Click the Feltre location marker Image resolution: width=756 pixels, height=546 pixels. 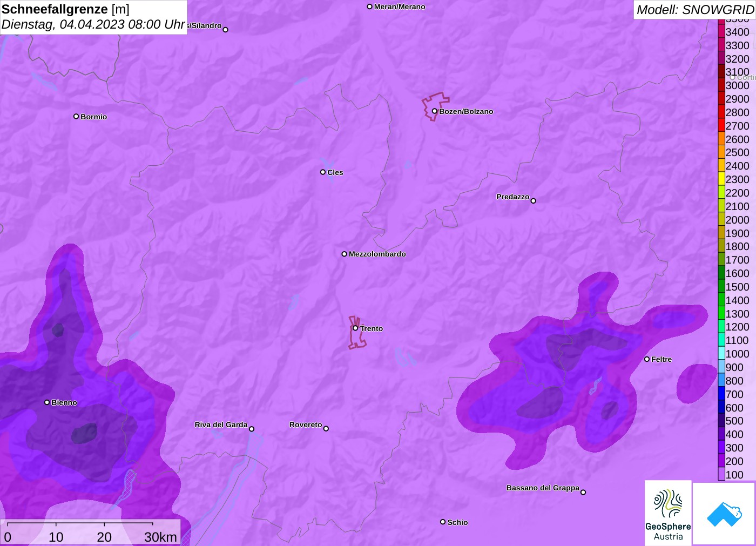(x=647, y=359)
